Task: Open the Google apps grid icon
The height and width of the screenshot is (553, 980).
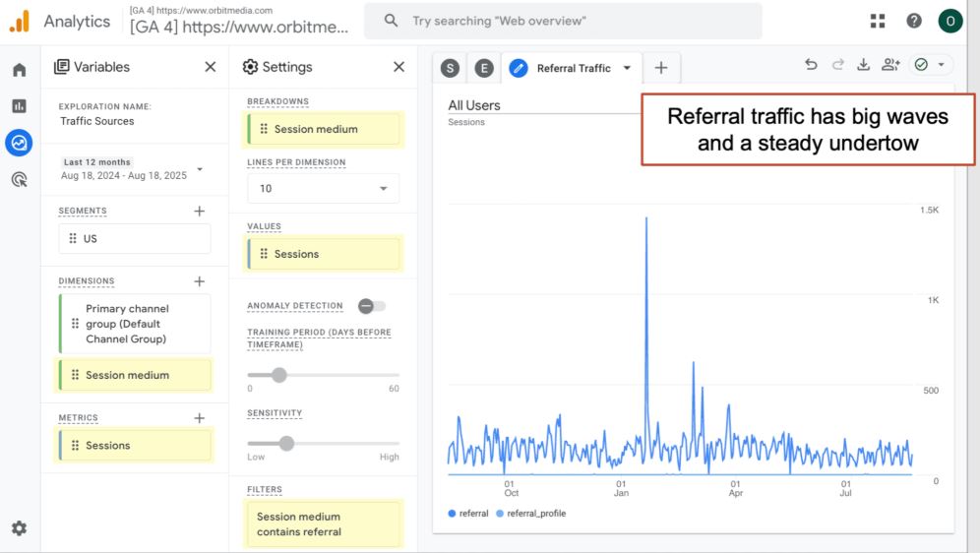Action: click(x=878, y=21)
